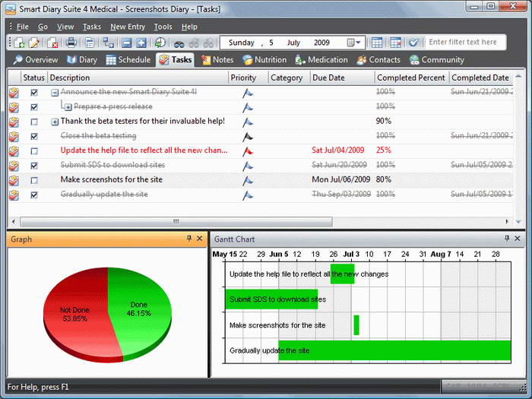Check the Update the help file task status
The width and height of the screenshot is (532, 399).
tap(34, 151)
